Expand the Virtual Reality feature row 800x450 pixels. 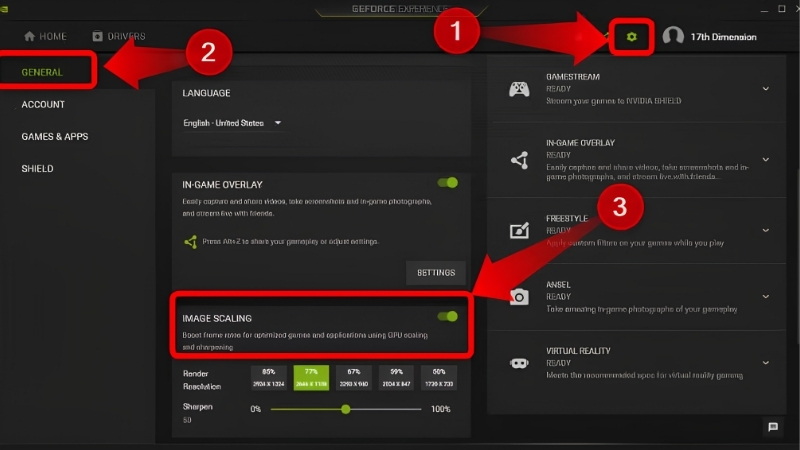point(766,363)
